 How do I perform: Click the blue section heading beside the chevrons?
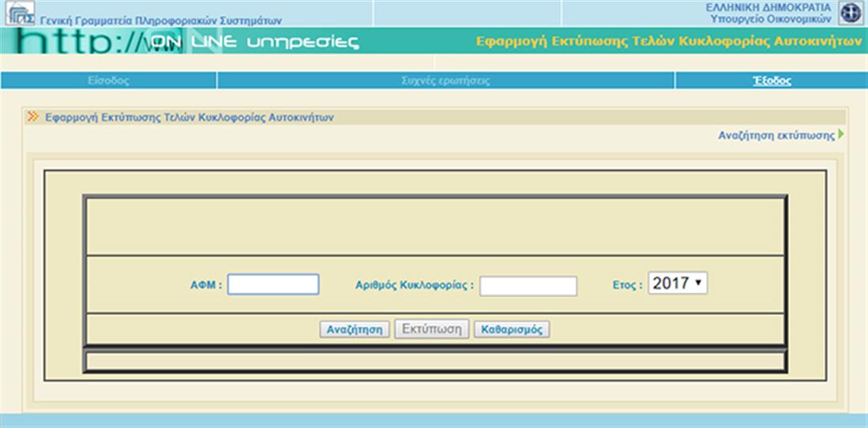pos(190,117)
